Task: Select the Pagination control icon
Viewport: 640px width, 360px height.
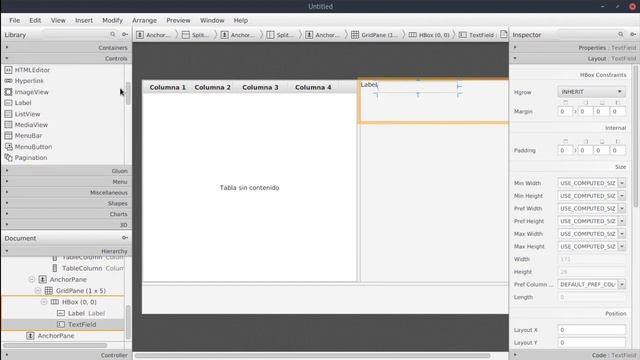Action: 8,158
